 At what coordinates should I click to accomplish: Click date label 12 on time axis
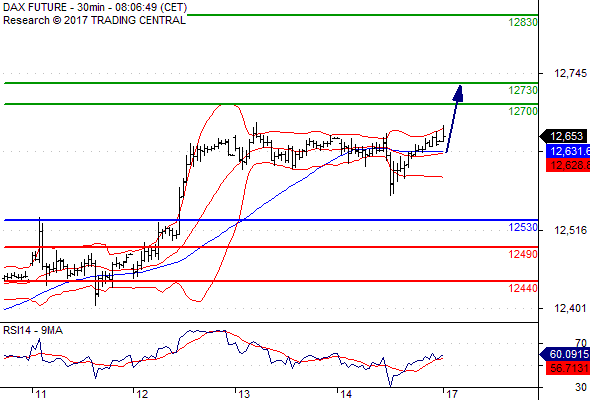(x=142, y=394)
